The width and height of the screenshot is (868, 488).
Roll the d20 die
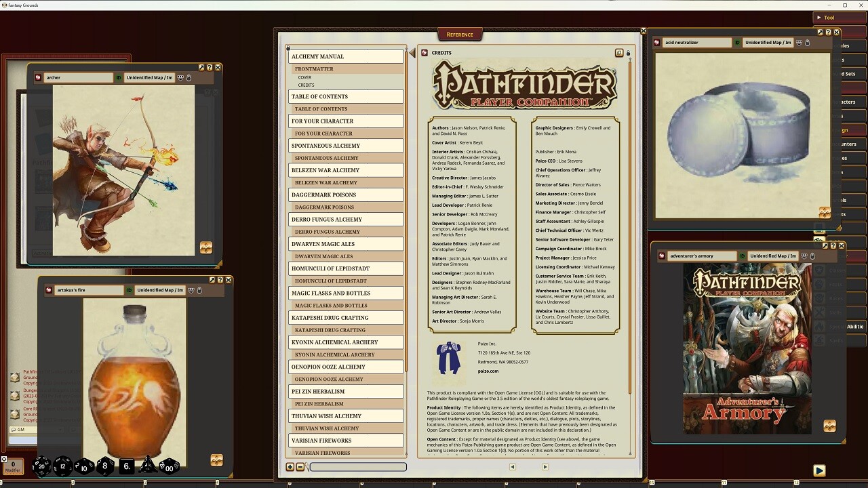point(42,466)
